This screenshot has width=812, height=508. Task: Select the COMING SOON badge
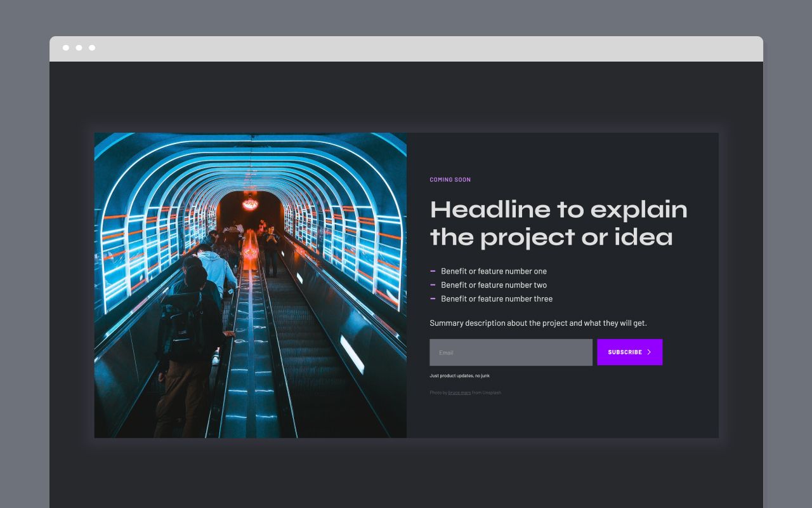450,179
